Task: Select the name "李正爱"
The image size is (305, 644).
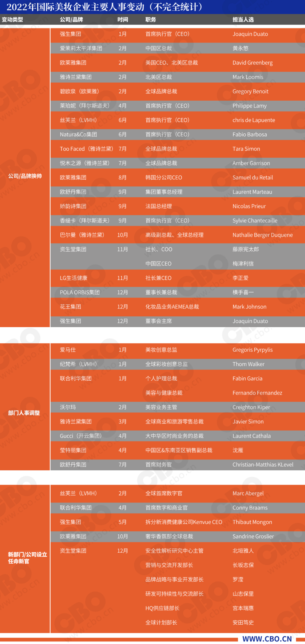Action: [x=241, y=278]
